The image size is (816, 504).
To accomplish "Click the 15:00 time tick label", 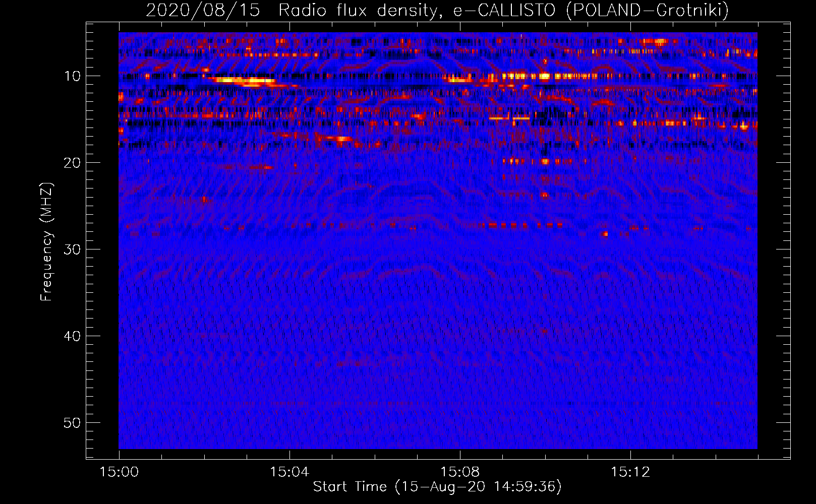I will 119,472.
